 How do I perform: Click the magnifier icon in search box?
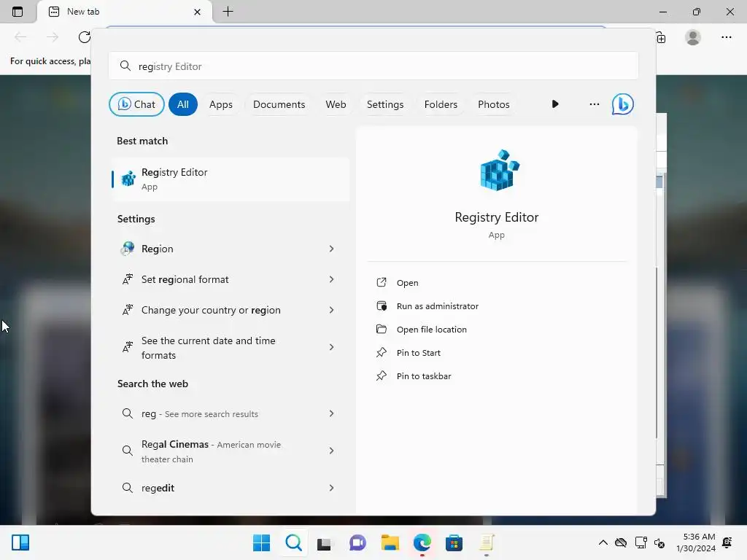pyautogui.click(x=125, y=66)
